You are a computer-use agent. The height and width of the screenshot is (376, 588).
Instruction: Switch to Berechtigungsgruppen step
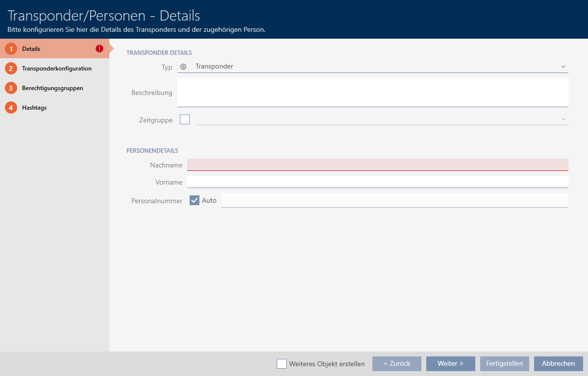(x=52, y=88)
